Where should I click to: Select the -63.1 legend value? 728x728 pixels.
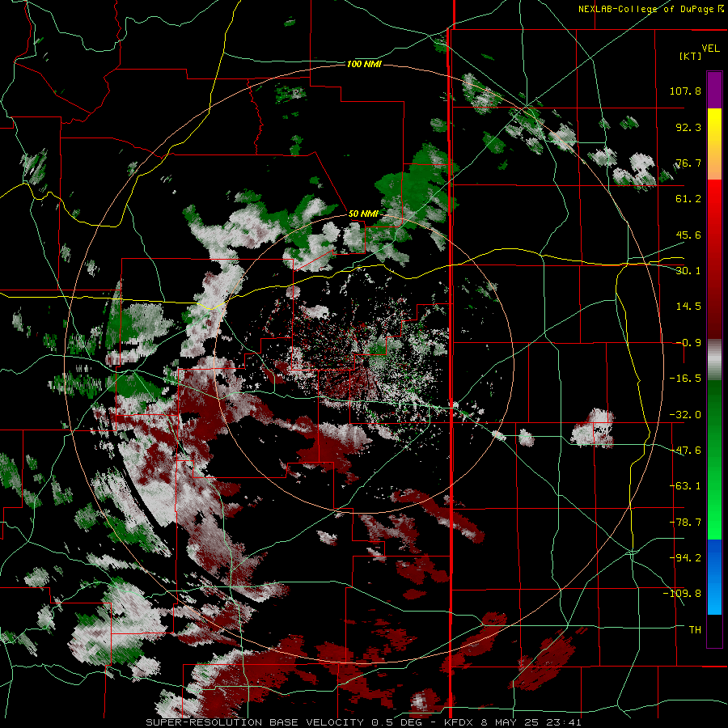(685, 486)
